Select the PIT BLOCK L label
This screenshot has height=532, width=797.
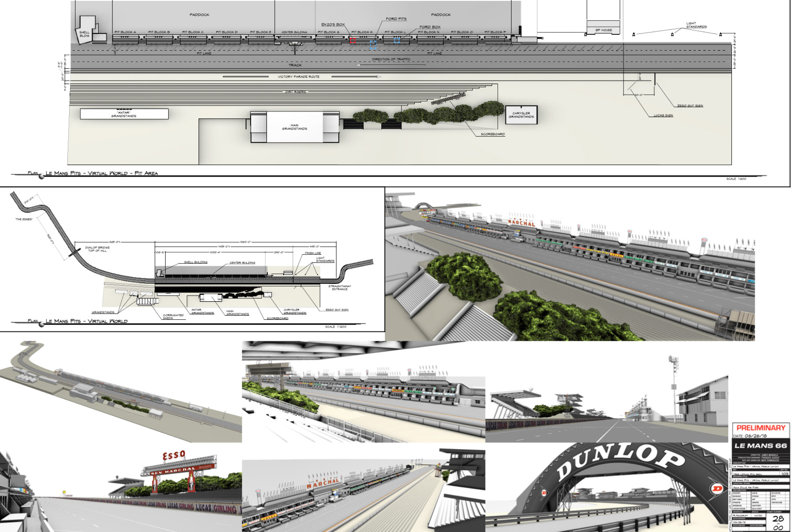[395, 32]
